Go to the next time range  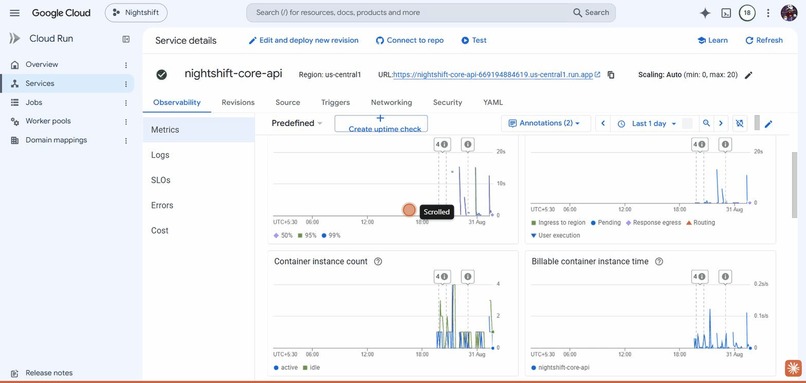(721, 123)
